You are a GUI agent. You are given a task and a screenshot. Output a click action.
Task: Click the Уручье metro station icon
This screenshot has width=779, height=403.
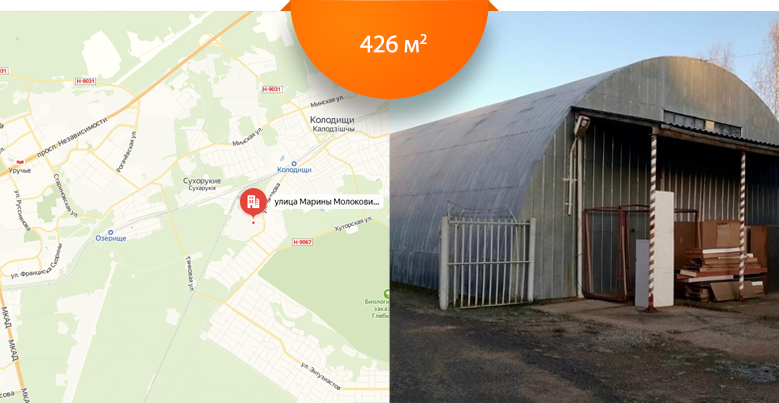[x=20, y=162]
